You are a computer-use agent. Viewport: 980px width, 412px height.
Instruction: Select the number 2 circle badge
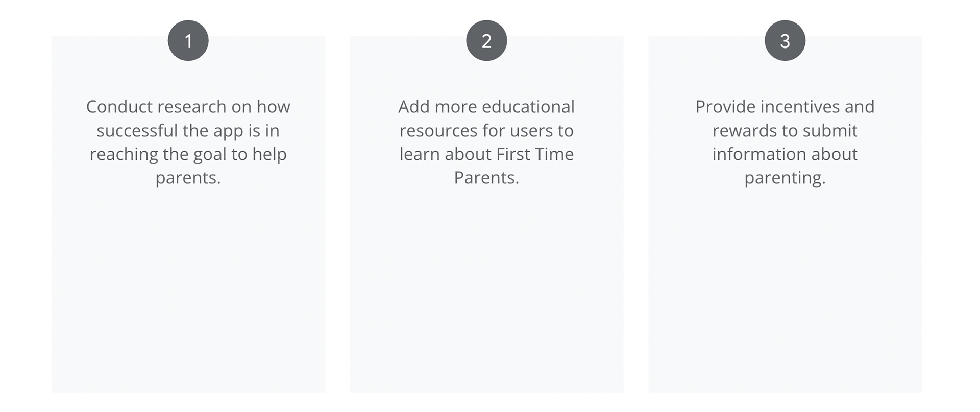[486, 40]
